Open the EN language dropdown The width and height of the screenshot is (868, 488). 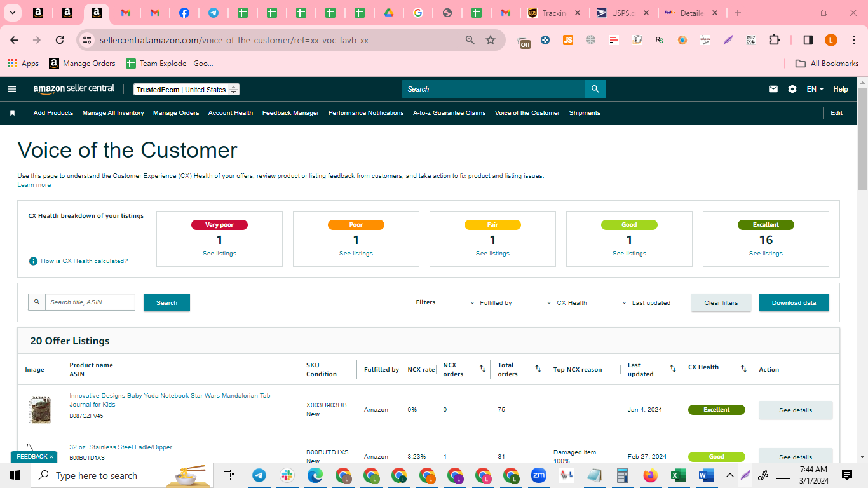[x=815, y=89]
